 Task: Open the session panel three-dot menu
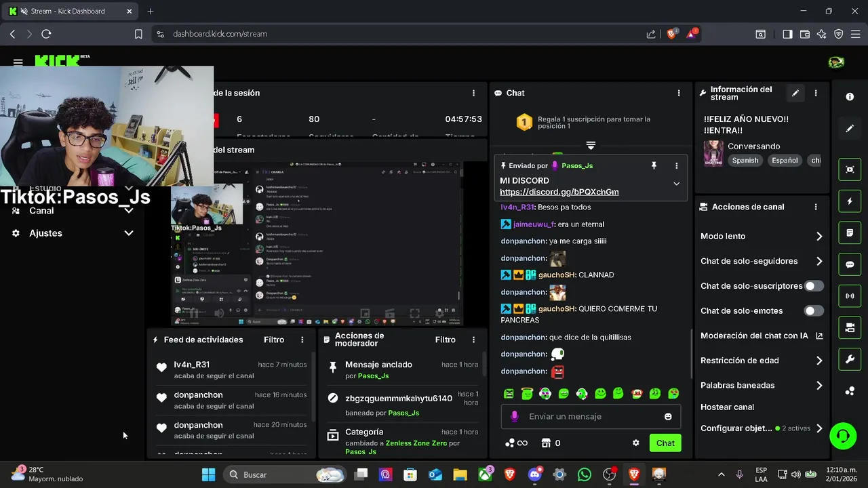point(473,93)
